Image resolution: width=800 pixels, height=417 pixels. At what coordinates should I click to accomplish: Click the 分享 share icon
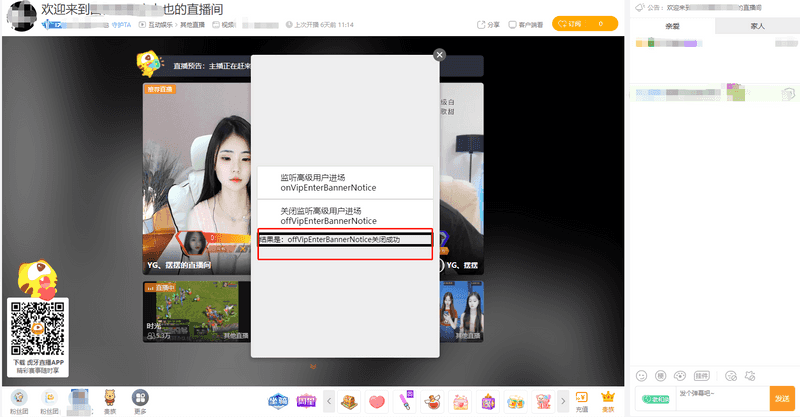click(x=488, y=24)
